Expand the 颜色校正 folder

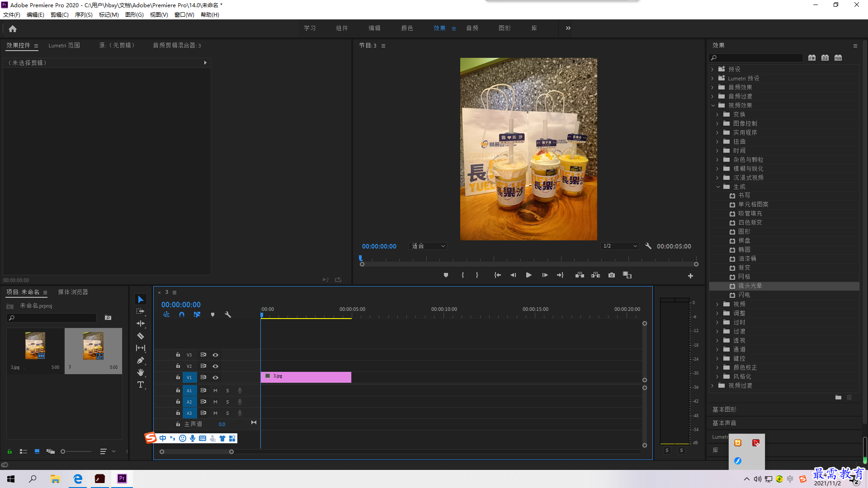(717, 368)
